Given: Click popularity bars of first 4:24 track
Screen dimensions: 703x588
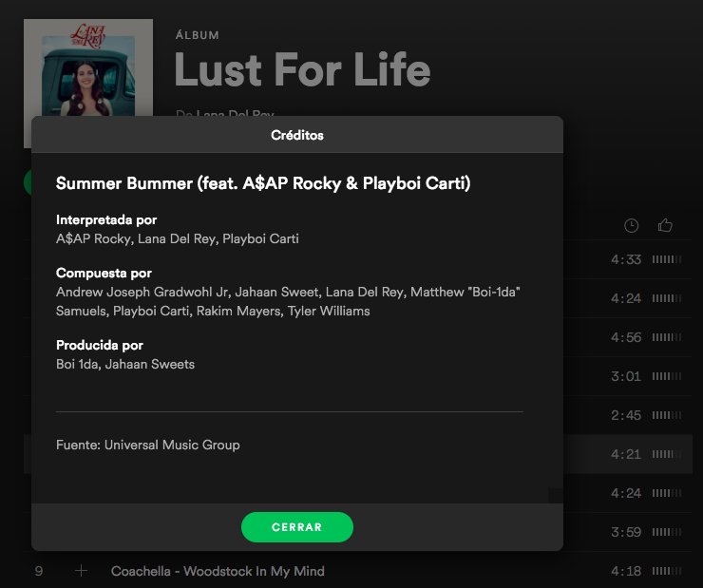Looking at the screenshot, I should pyautogui.click(x=667, y=298).
